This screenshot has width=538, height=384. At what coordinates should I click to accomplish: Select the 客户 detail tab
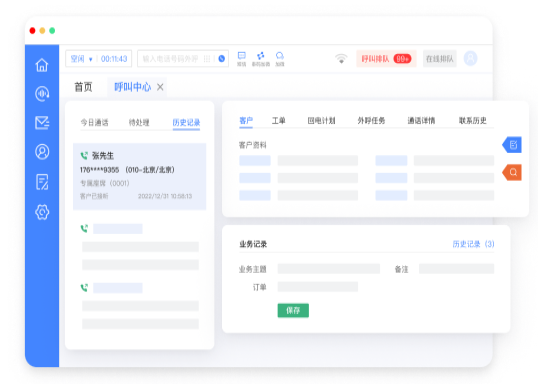pyautogui.click(x=246, y=120)
